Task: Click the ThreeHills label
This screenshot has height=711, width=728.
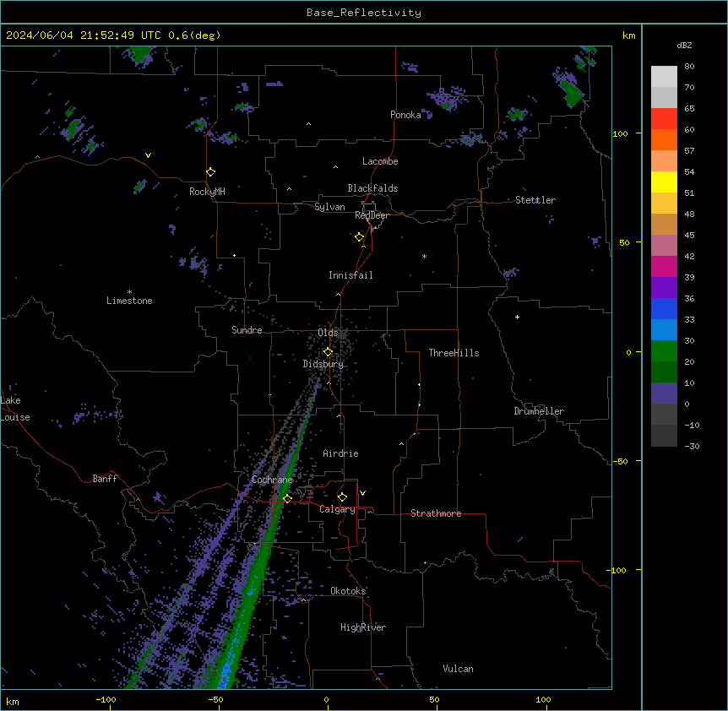Action: click(x=454, y=353)
